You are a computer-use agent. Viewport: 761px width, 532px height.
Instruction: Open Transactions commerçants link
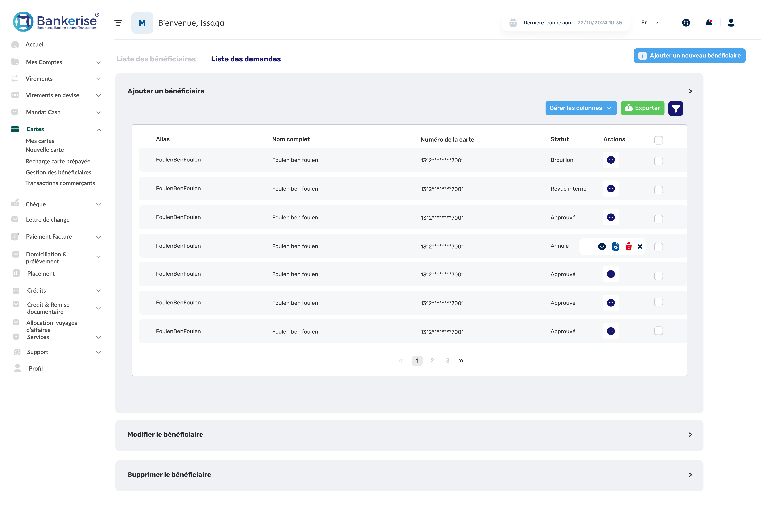coord(60,183)
